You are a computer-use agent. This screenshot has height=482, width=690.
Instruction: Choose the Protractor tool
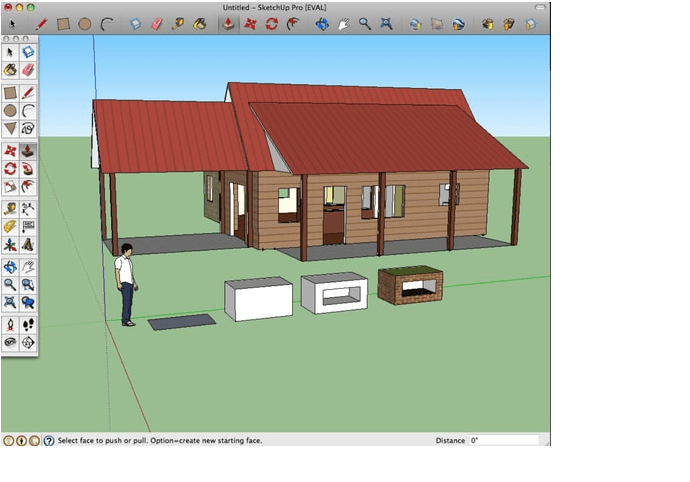point(10,227)
